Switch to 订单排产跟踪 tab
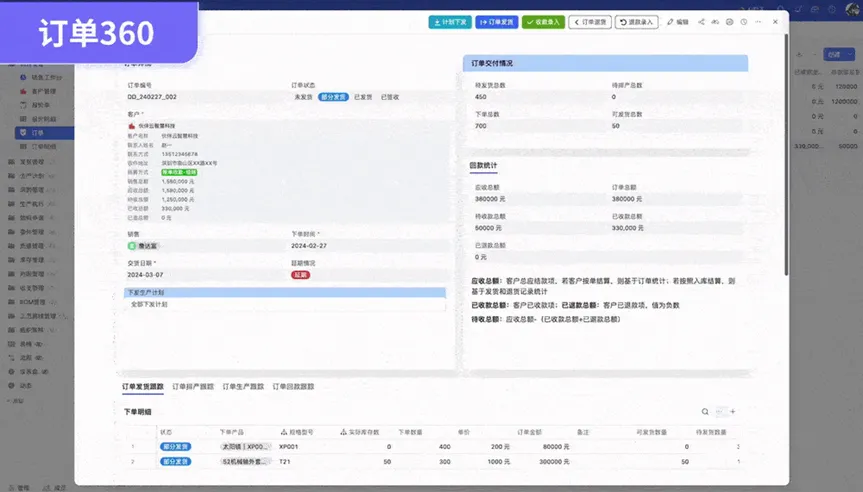863x492 pixels. pyautogui.click(x=193, y=385)
